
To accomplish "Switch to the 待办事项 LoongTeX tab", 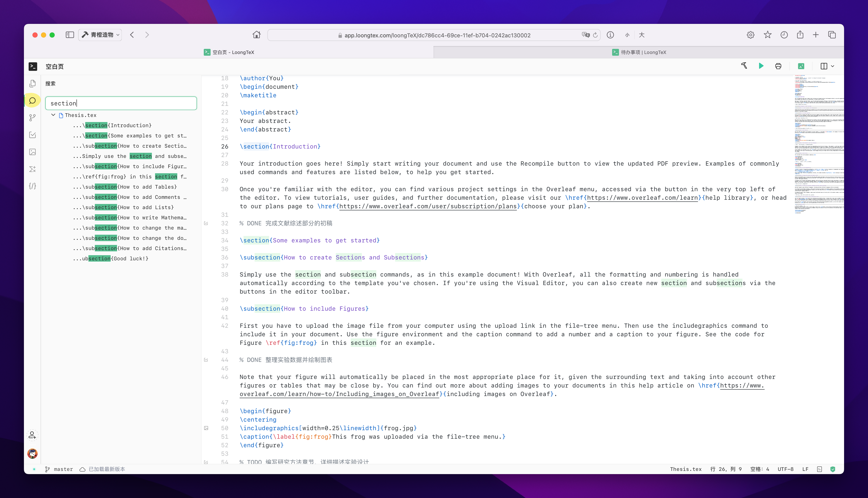I will [x=639, y=52].
